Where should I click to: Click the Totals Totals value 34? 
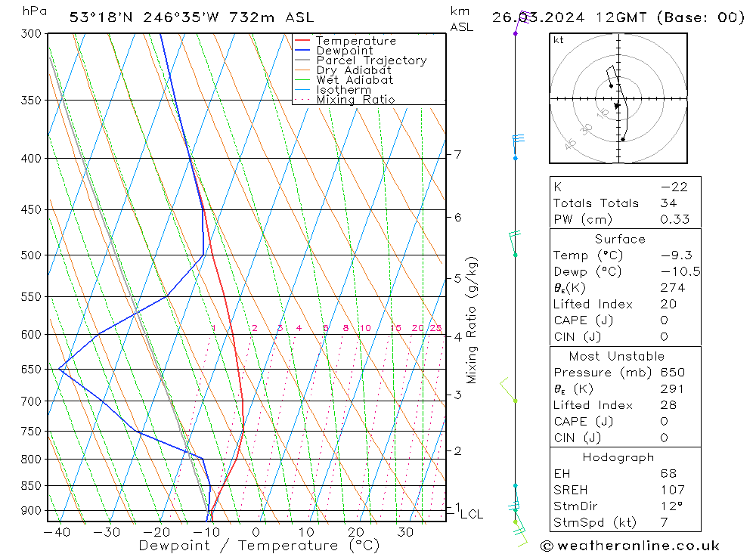coord(669,203)
